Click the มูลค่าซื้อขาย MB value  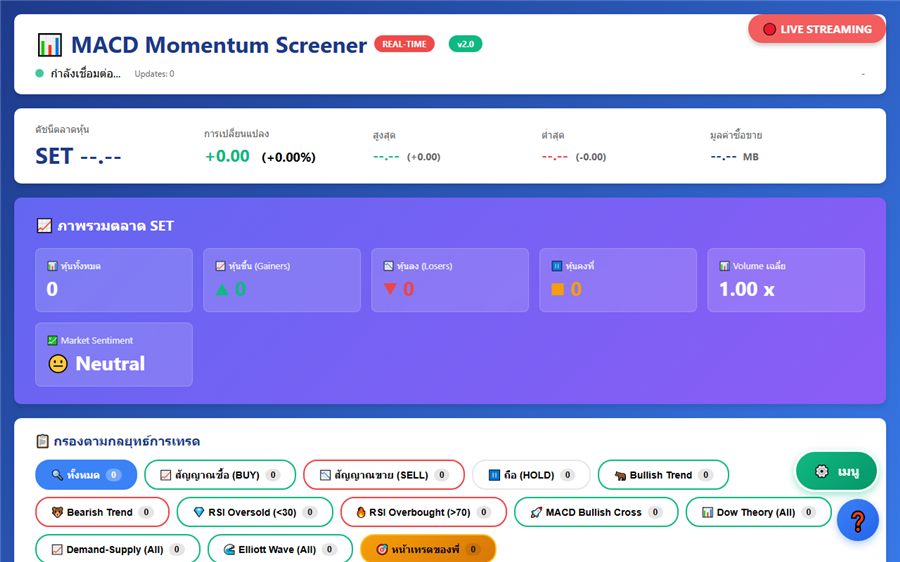[x=734, y=157]
